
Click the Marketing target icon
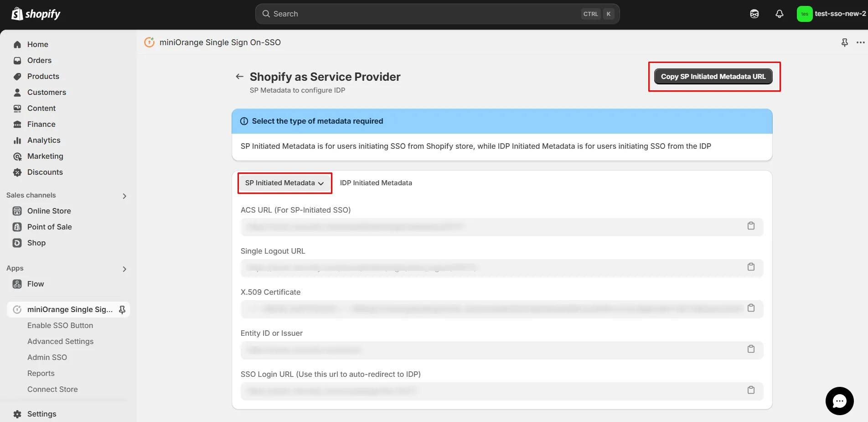click(17, 156)
